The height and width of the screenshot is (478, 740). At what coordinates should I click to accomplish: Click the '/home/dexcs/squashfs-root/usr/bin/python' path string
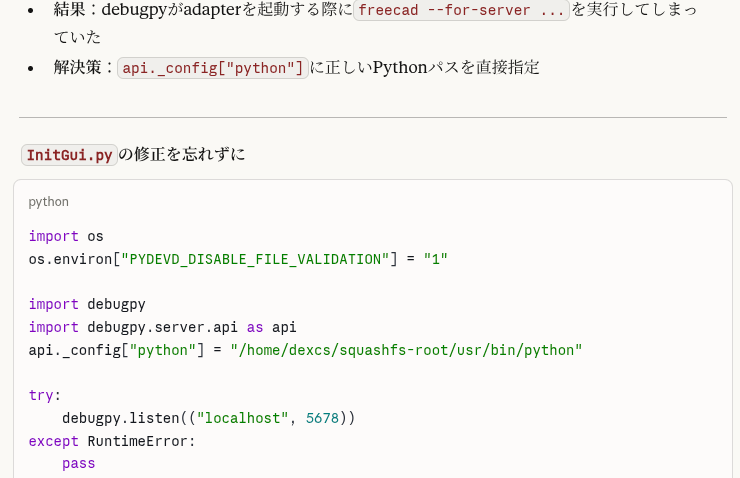pyautogui.click(x=406, y=350)
